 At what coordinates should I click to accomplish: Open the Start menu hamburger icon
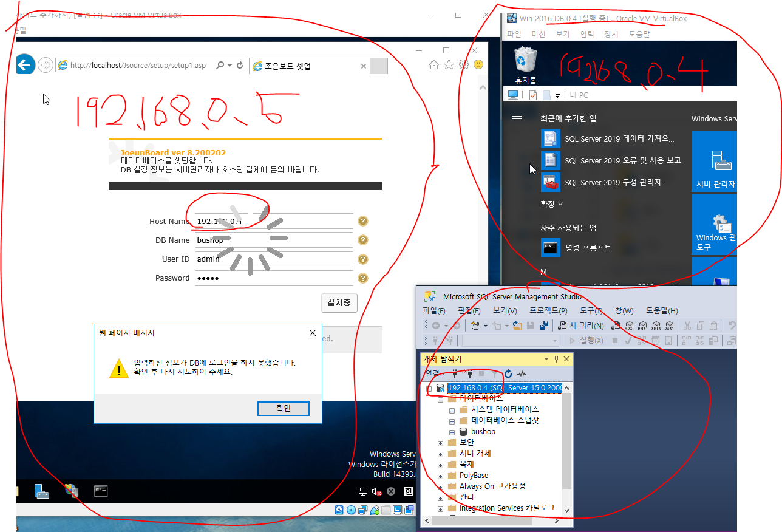click(517, 119)
